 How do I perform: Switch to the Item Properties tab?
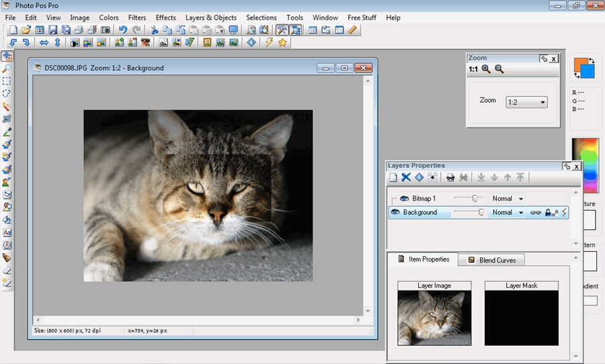pos(423,259)
